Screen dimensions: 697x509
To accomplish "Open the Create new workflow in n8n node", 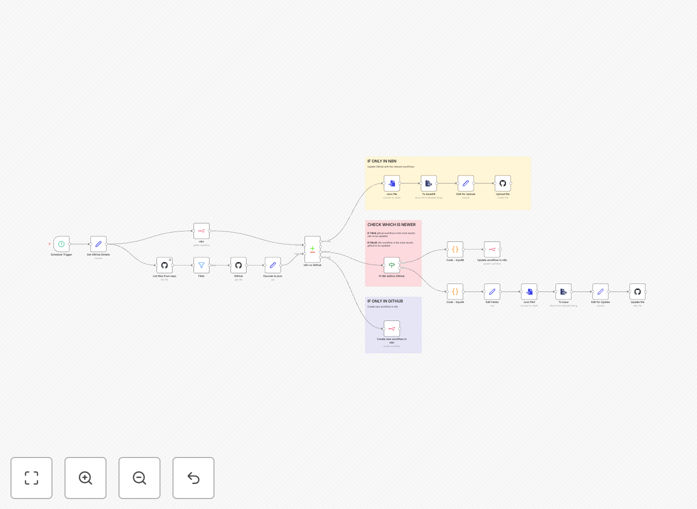I will point(392,329).
